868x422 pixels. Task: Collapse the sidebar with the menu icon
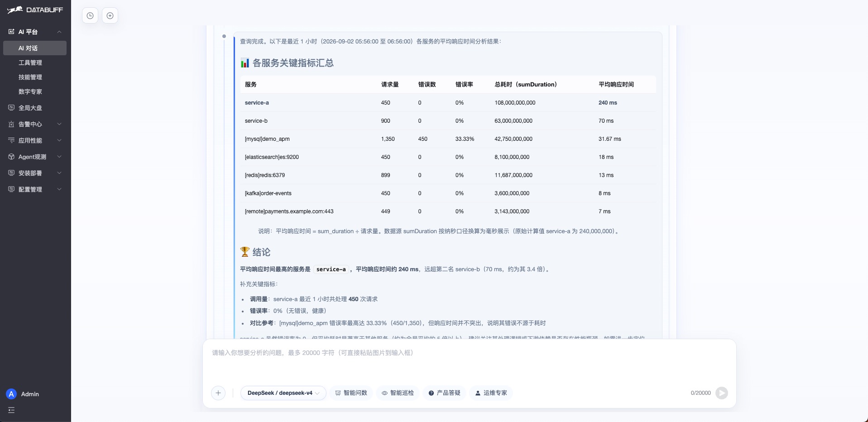[x=11, y=410]
